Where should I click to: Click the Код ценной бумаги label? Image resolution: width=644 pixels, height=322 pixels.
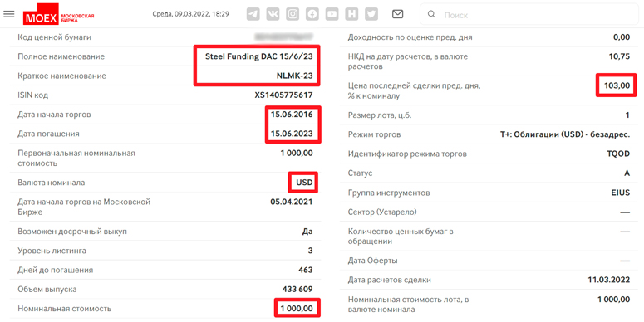click(x=54, y=37)
